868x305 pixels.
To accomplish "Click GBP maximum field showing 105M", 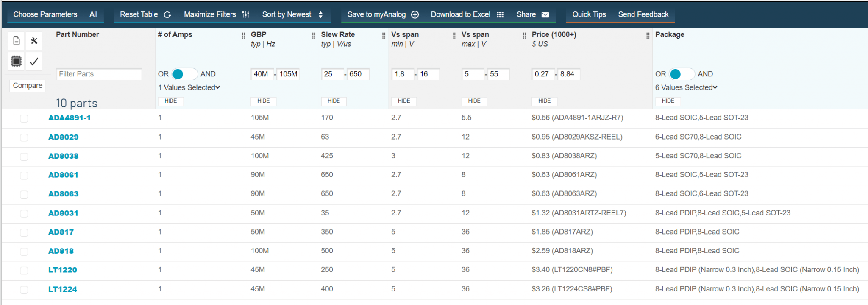I will [288, 74].
